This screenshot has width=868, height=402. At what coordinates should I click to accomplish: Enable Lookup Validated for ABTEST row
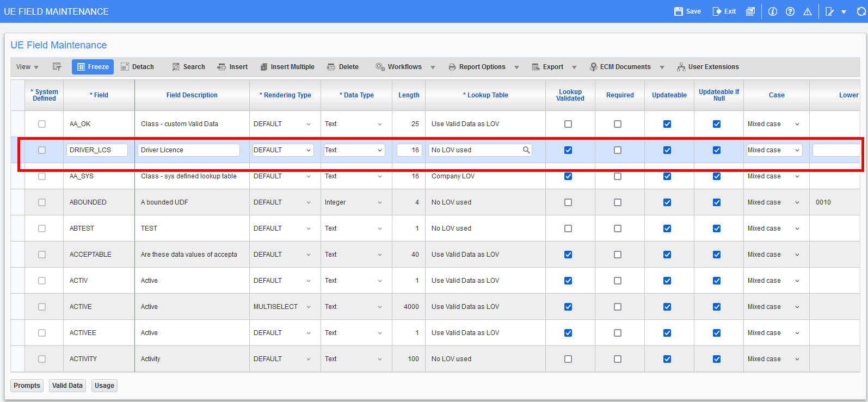pos(568,228)
